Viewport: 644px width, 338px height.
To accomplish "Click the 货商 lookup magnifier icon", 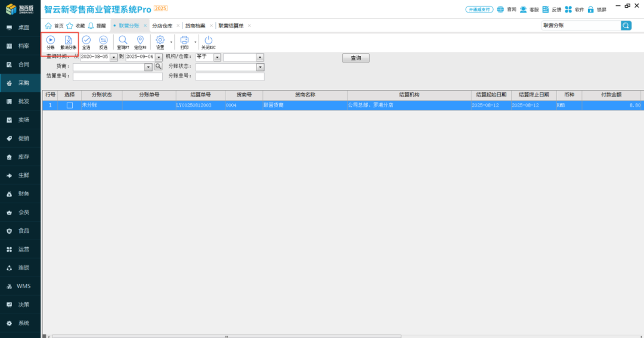I will (x=158, y=66).
